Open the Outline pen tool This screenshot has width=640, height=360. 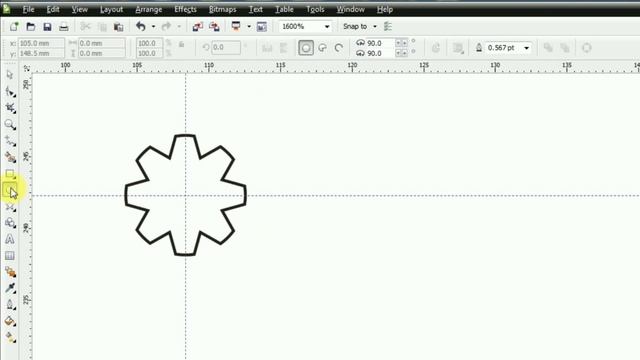click(x=10, y=304)
